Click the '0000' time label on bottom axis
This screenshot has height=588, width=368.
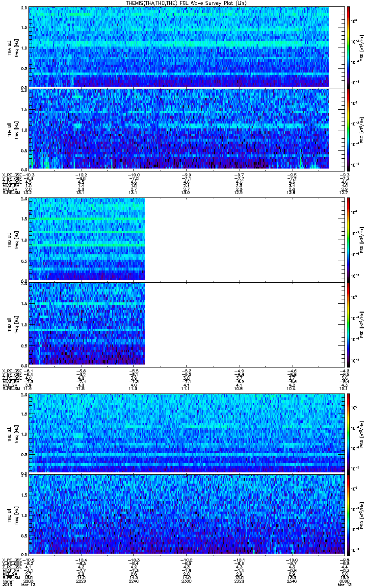(343, 582)
